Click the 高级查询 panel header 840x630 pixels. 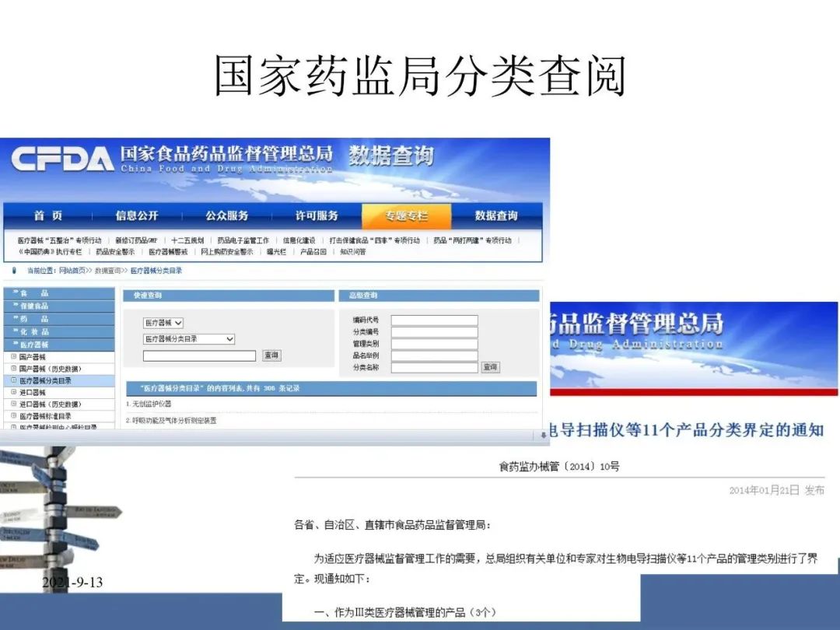tap(439, 296)
